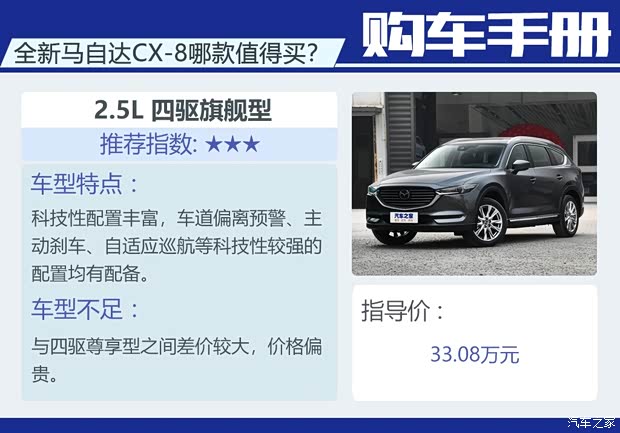The width and height of the screenshot is (620, 433).
Task: Click the first recommendation star
Action: click(214, 144)
